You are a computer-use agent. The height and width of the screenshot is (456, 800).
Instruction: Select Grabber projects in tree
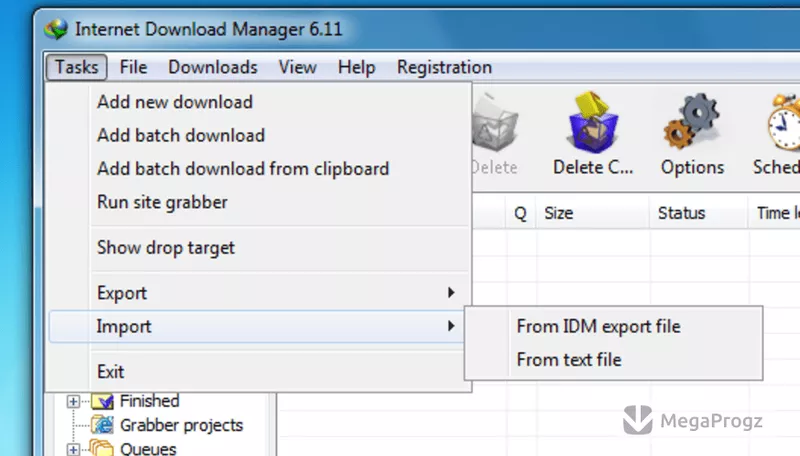pyautogui.click(x=182, y=425)
